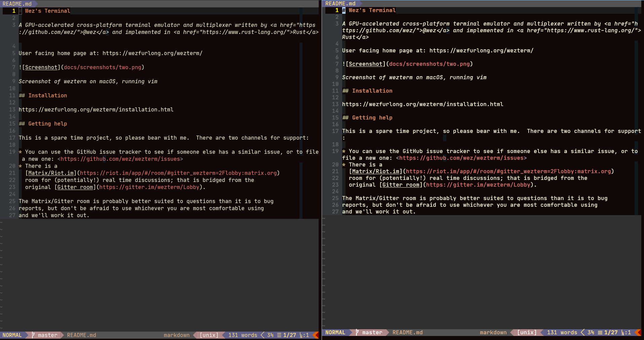
Task: Click installation.html URL in left pane
Action: pos(96,109)
